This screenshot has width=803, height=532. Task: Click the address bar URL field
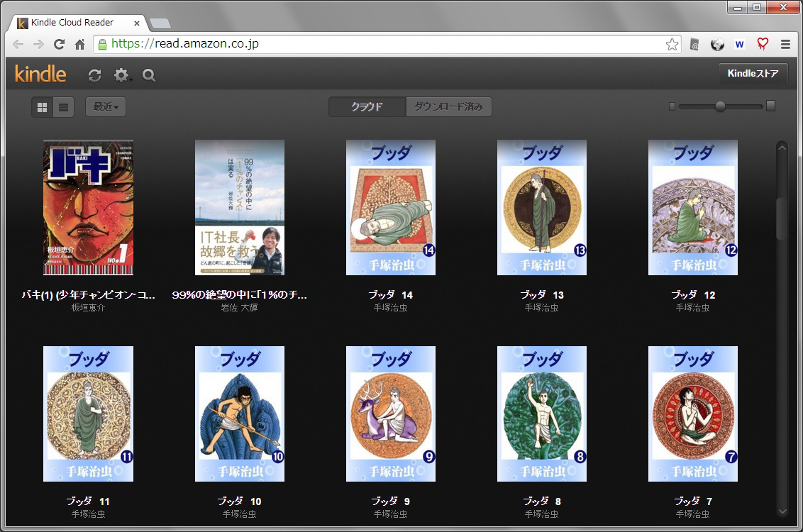(x=387, y=44)
